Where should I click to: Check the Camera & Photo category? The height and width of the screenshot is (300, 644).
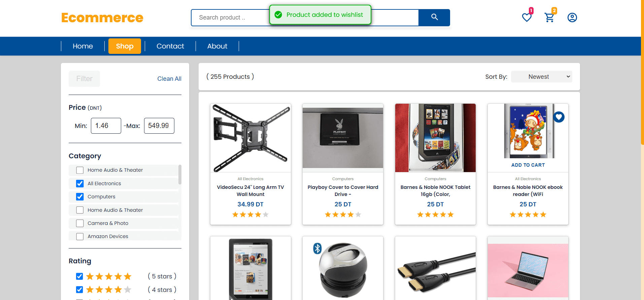(80, 223)
